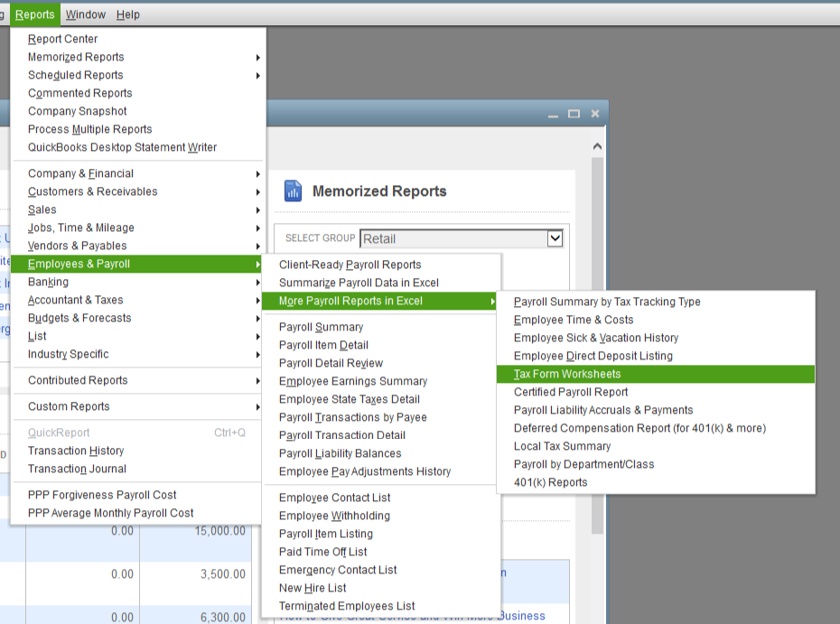The width and height of the screenshot is (840, 624).
Task: Expand Customers & Receivables submenu
Action: (137, 191)
